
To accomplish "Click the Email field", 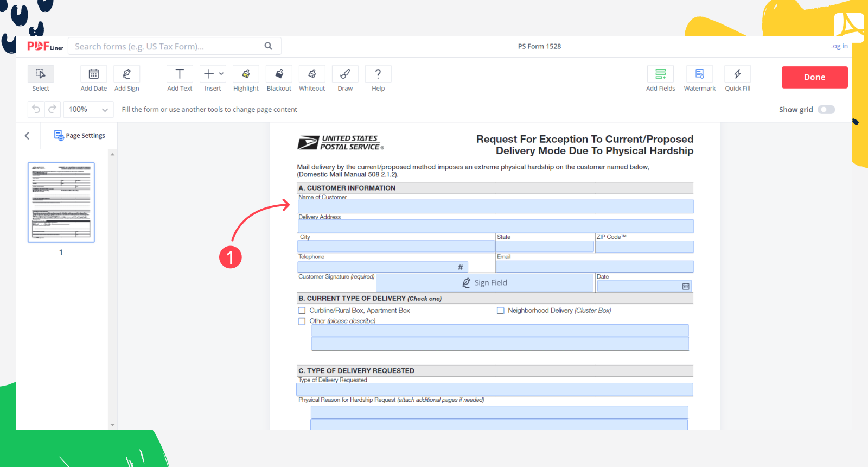I will click(x=595, y=267).
